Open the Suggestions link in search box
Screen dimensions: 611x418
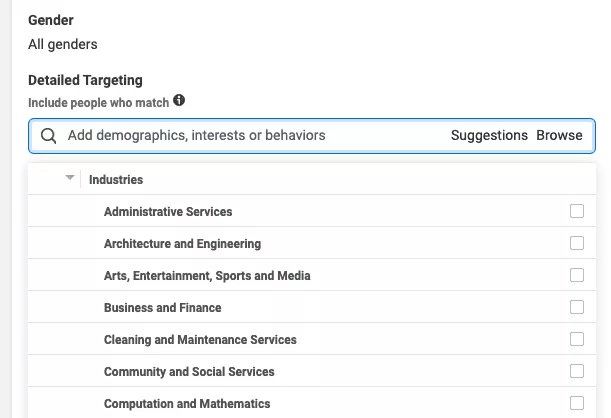click(x=489, y=135)
